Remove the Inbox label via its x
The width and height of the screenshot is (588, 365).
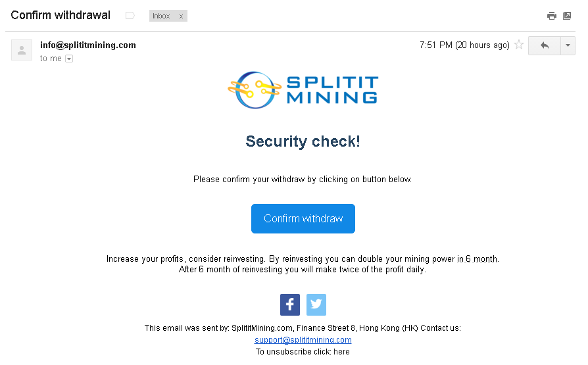coord(181,16)
